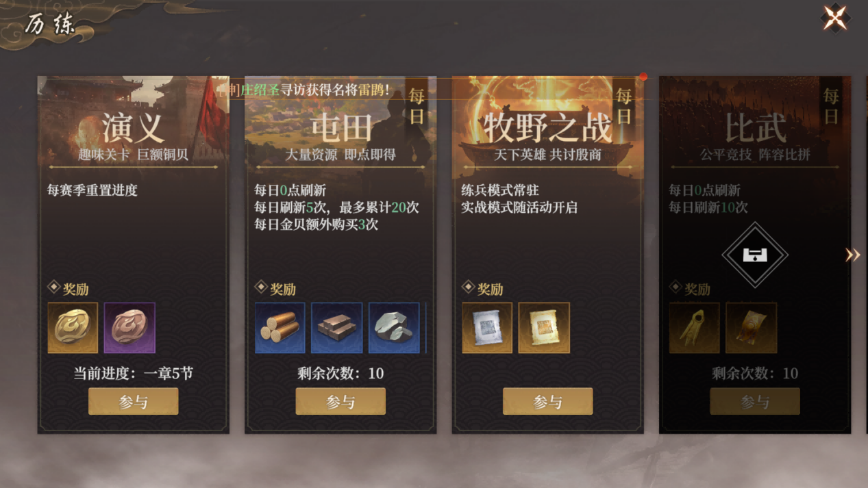This screenshot has width=868, height=488.
Task: Open the 演义 card title
Action: (134, 127)
